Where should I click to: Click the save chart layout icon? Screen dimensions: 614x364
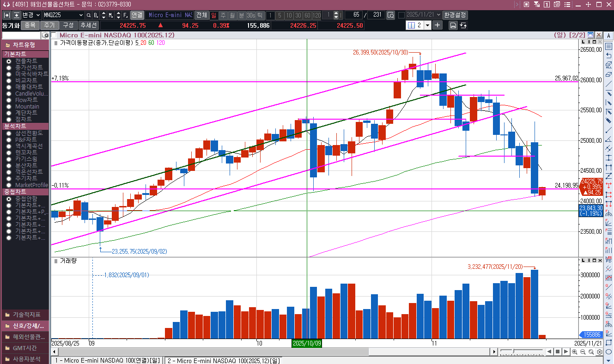click(453, 25)
